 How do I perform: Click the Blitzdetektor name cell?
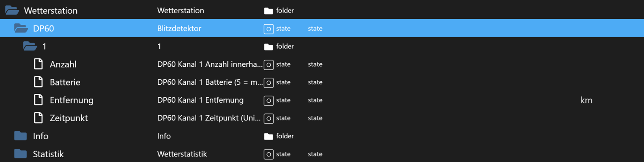179,28
